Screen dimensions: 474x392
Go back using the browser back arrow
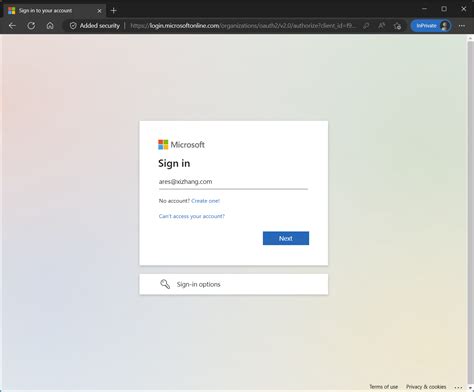(x=12, y=26)
